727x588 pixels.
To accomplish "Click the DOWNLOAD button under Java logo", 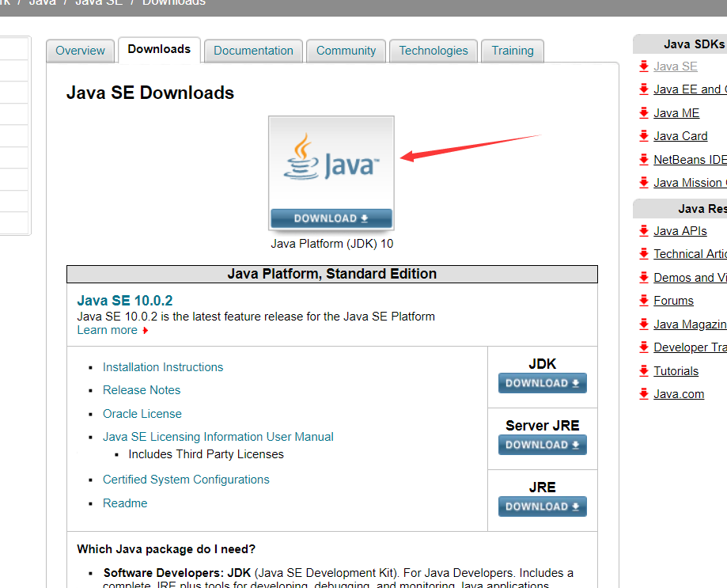I will (331, 218).
